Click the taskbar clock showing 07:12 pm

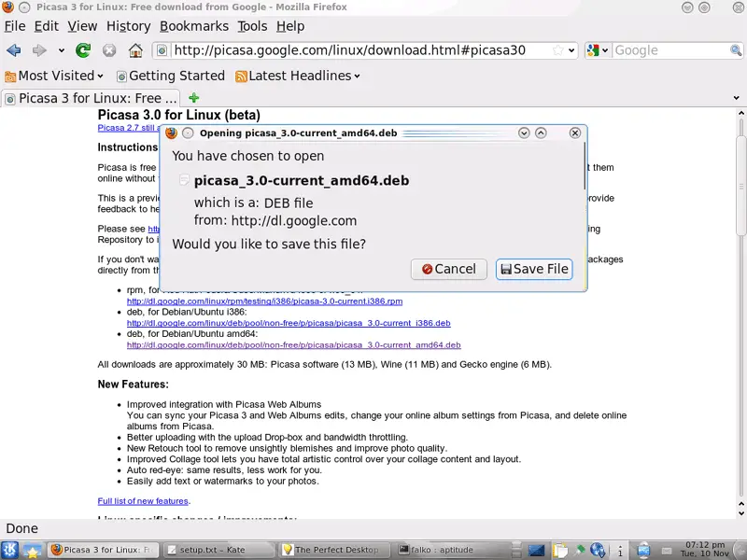click(705, 550)
